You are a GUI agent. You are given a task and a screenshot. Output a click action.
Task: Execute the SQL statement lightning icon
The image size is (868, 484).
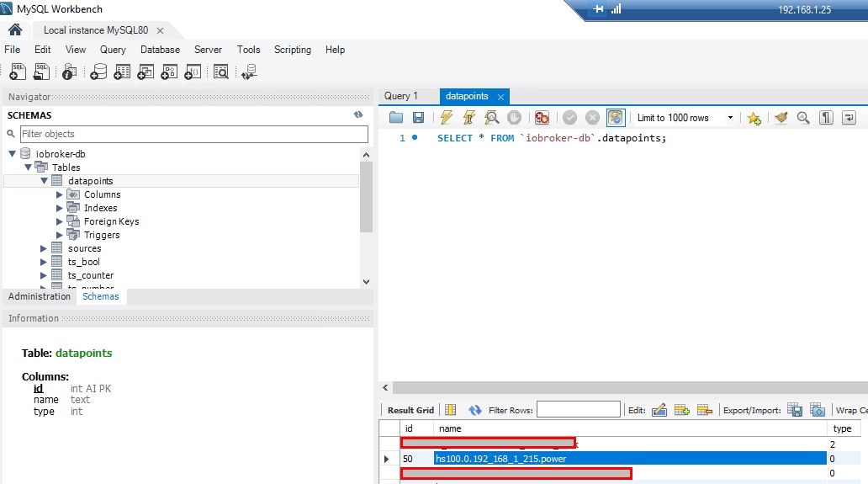(446, 117)
